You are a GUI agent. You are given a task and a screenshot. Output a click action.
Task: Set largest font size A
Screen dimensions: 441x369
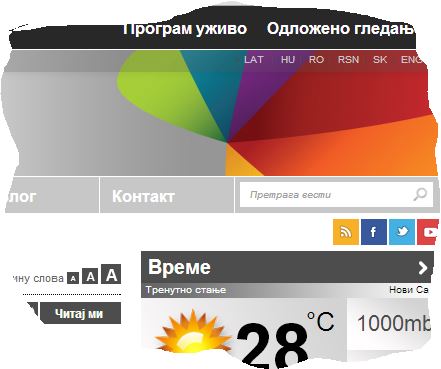pos(111,274)
